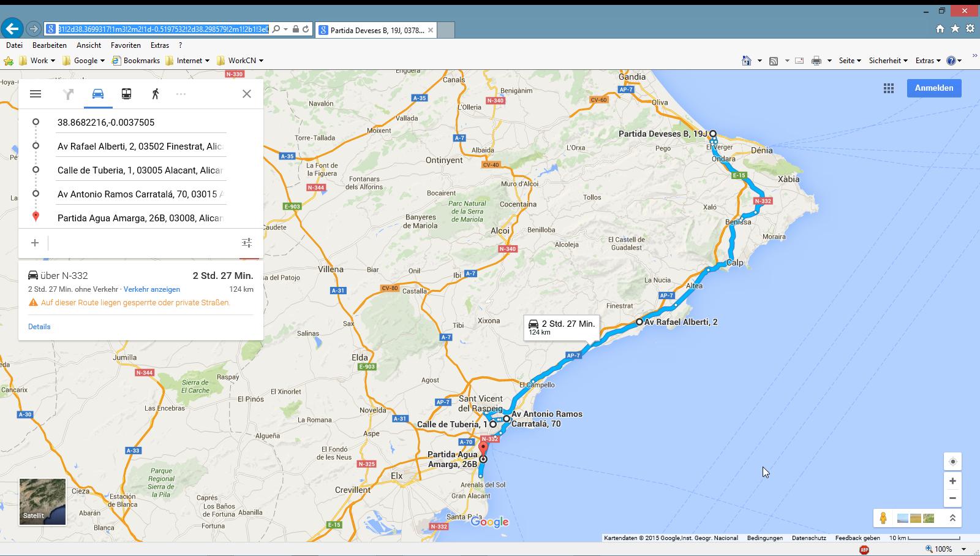Click the read mail icon

coord(799,61)
